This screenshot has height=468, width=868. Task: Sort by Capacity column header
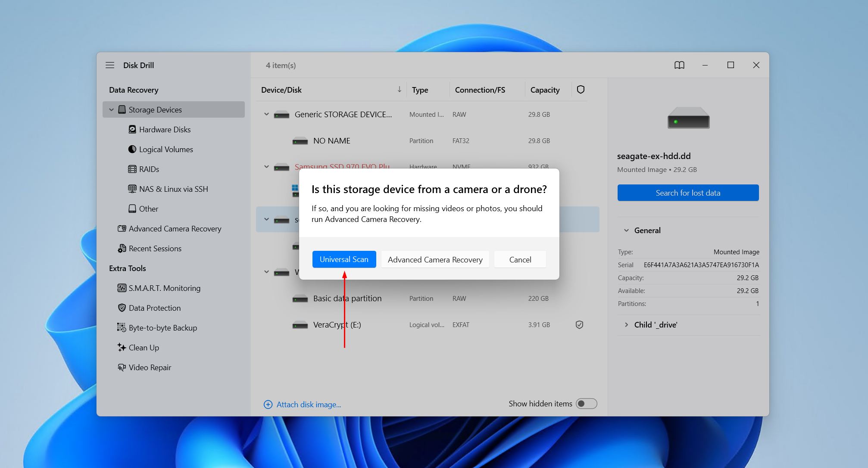pos(545,90)
